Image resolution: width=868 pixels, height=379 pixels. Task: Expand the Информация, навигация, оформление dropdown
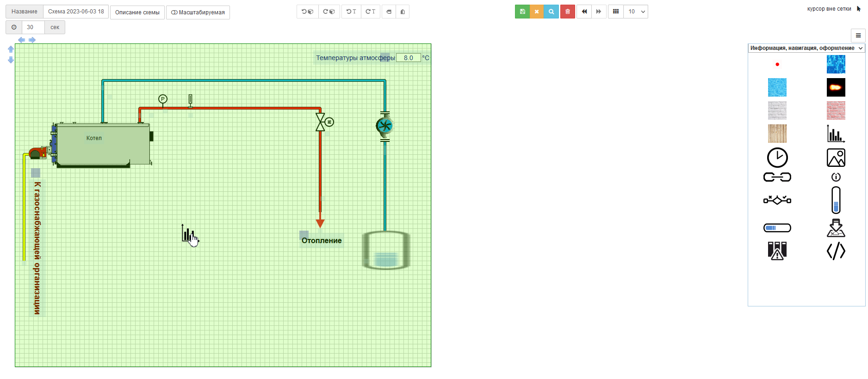(x=806, y=48)
